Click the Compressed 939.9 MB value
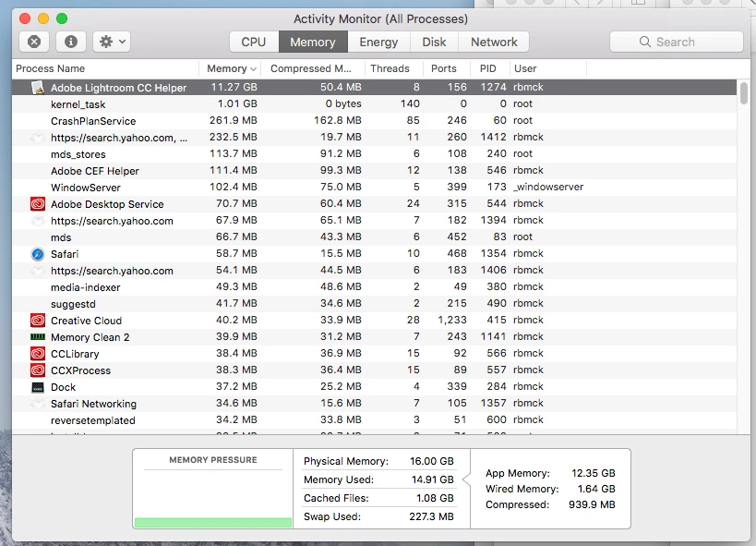Image resolution: width=756 pixels, height=546 pixels. click(592, 504)
